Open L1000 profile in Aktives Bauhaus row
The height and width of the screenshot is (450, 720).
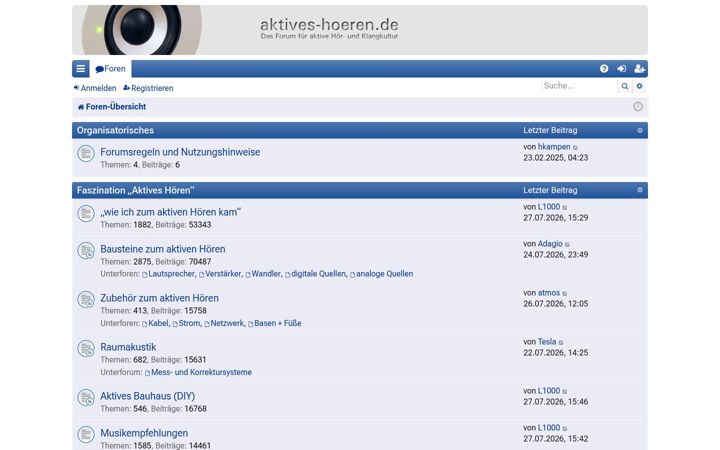[549, 391]
